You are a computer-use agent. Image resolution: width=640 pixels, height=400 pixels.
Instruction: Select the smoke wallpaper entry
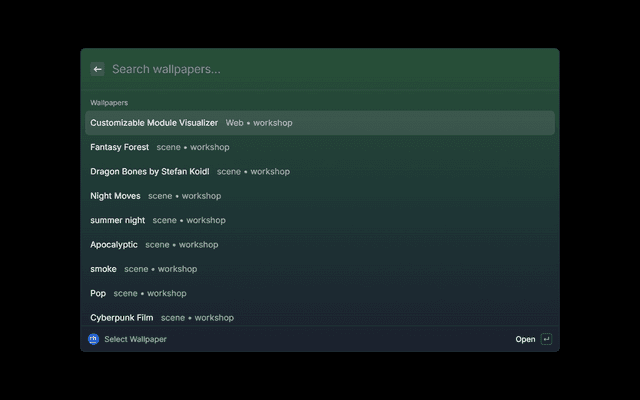pyautogui.click(x=320, y=269)
